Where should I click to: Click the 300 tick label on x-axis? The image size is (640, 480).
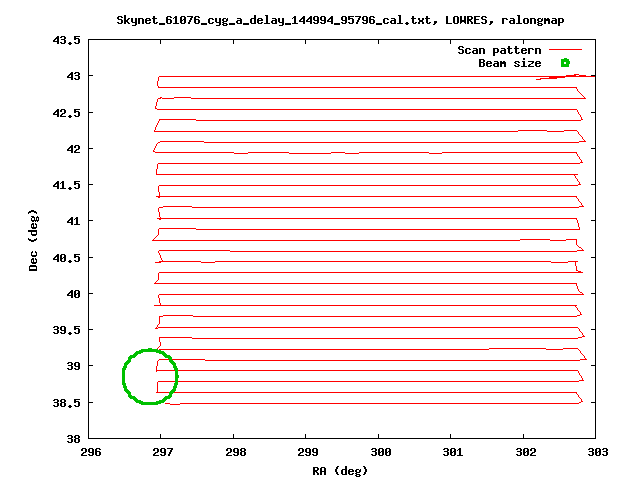[x=378, y=452]
